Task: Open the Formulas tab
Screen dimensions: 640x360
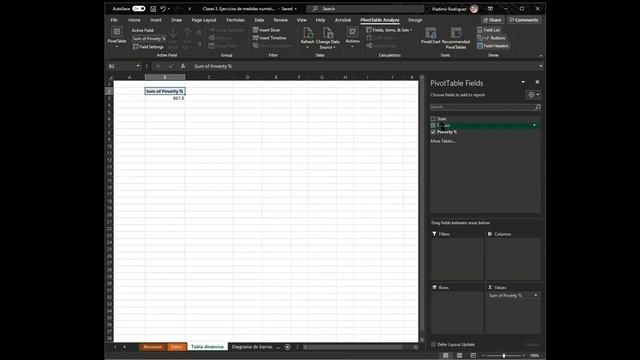Action: (x=236, y=20)
